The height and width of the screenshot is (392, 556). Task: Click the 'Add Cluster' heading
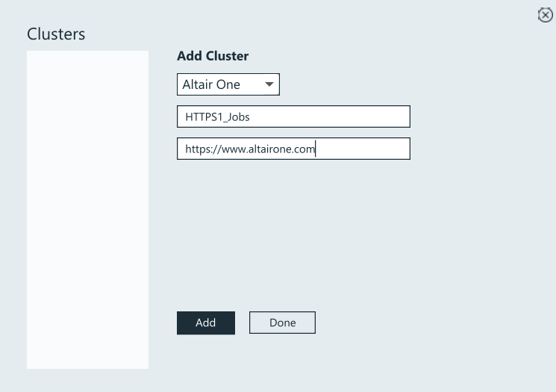(213, 56)
